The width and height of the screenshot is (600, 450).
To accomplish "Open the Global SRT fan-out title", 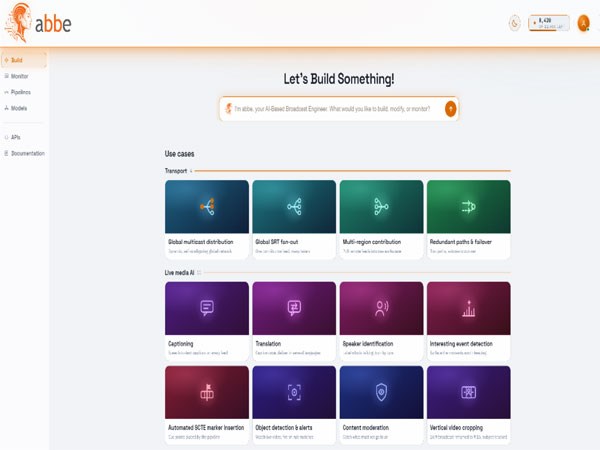I will 277,242.
